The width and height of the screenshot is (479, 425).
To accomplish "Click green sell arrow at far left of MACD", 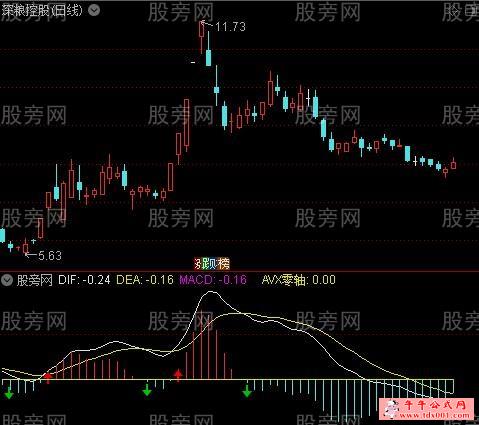I will click(9, 393).
